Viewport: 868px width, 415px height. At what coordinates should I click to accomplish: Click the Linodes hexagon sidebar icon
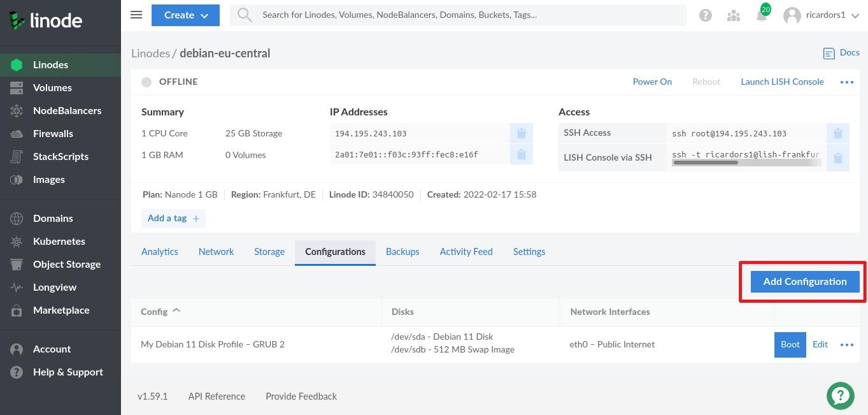[x=17, y=65]
